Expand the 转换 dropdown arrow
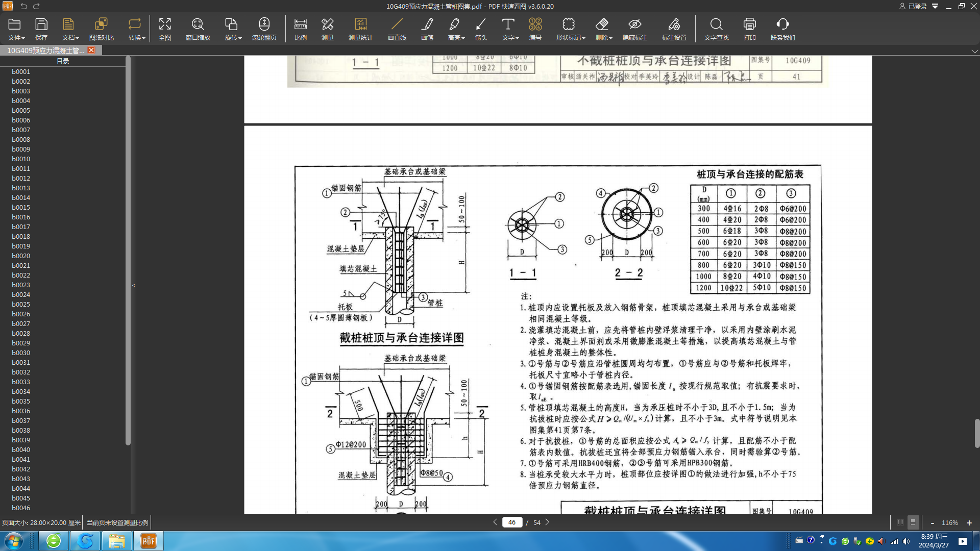 pos(144,38)
